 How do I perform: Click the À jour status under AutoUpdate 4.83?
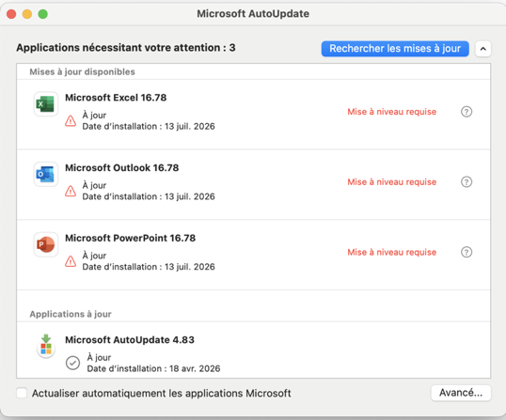coord(99,357)
